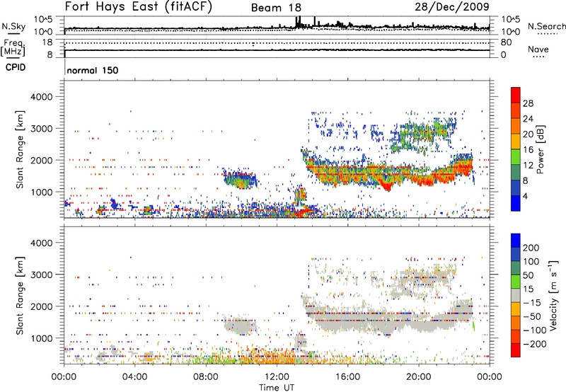The width and height of the screenshot is (566, 392).
Task: Click the 'N.Search' legend label
Action: pos(547,26)
